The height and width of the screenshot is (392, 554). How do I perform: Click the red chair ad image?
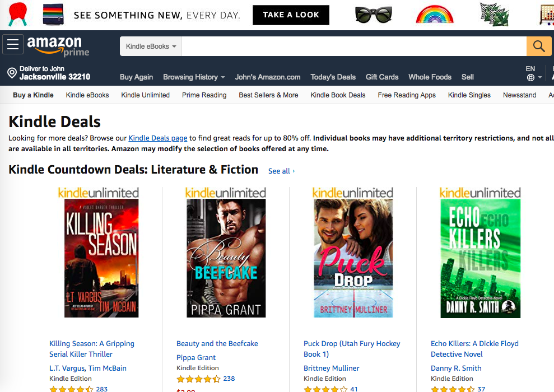18,14
